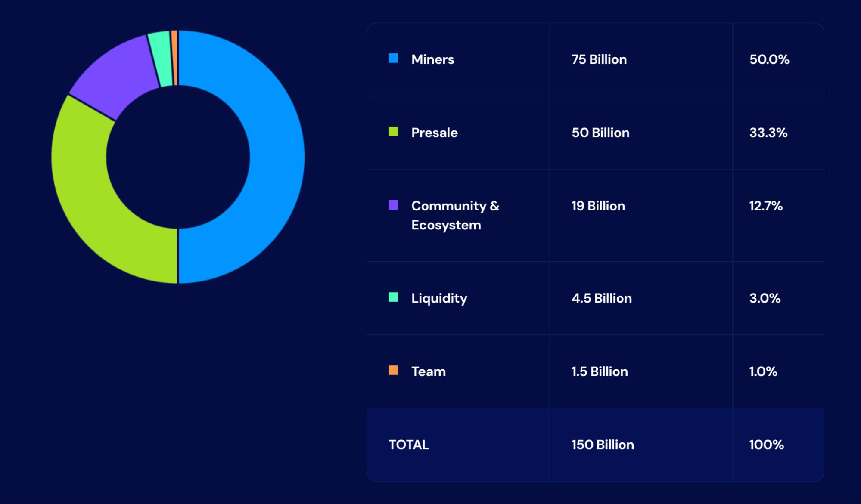Click the Miners label in the table
861x504 pixels.
point(432,59)
